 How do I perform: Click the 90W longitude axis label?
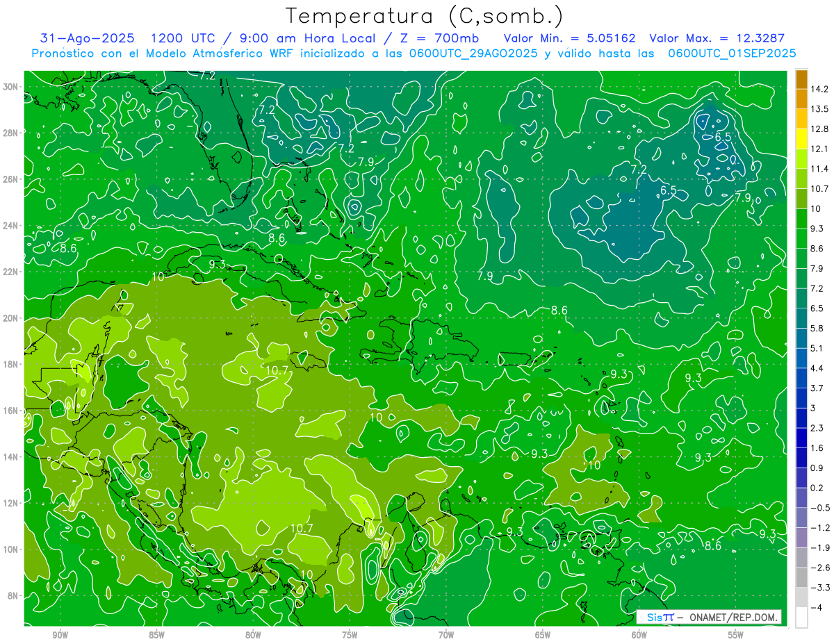(60, 635)
